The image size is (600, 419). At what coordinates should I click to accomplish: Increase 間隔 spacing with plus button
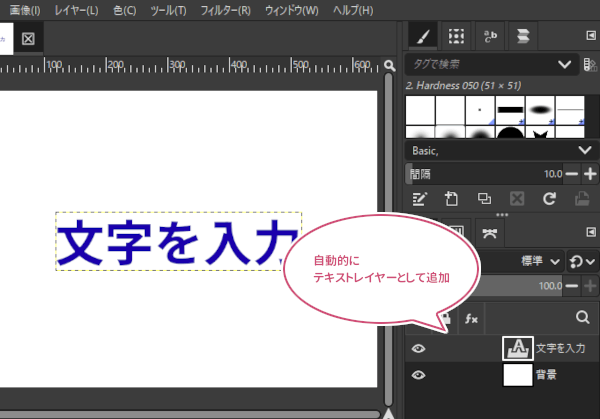590,174
